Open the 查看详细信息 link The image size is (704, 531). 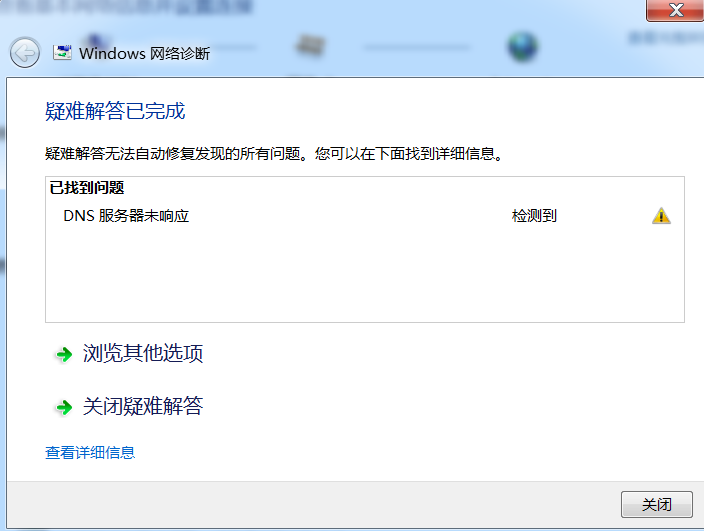coord(90,452)
